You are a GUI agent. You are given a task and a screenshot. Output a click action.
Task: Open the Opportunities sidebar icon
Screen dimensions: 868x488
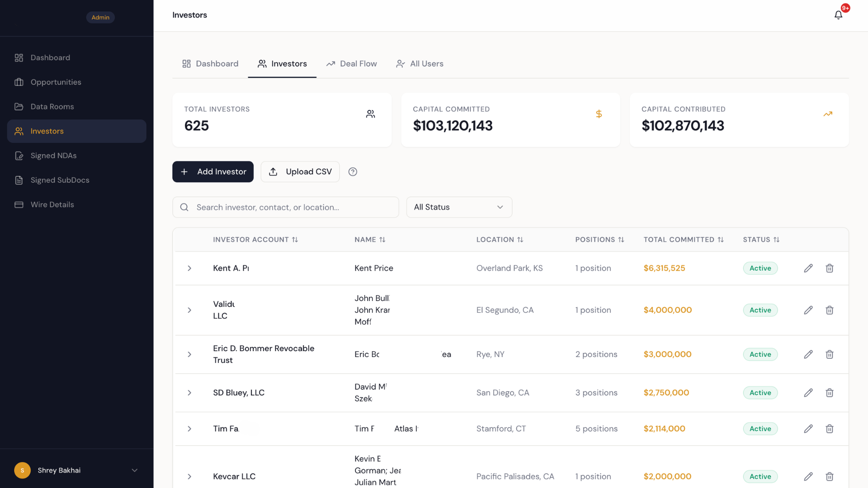19,82
